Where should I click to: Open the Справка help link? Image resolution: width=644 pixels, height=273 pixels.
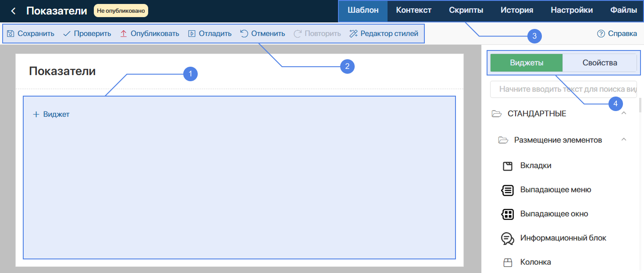click(x=623, y=33)
